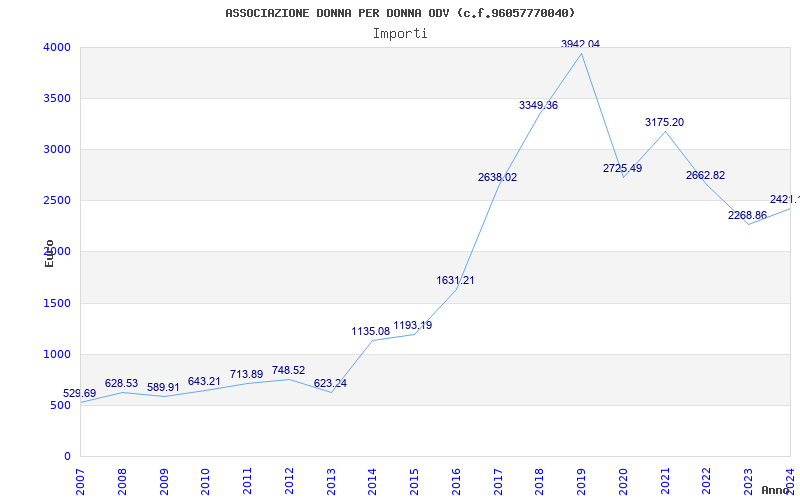800x500 pixels.
Task: Click the 643.21 data label
Action: tap(205, 381)
